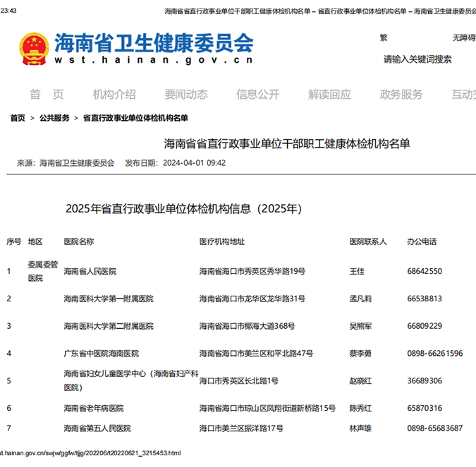Click hospital name 海南医科大学第一附属医院
This screenshot has width=476, height=468.
click(x=109, y=299)
